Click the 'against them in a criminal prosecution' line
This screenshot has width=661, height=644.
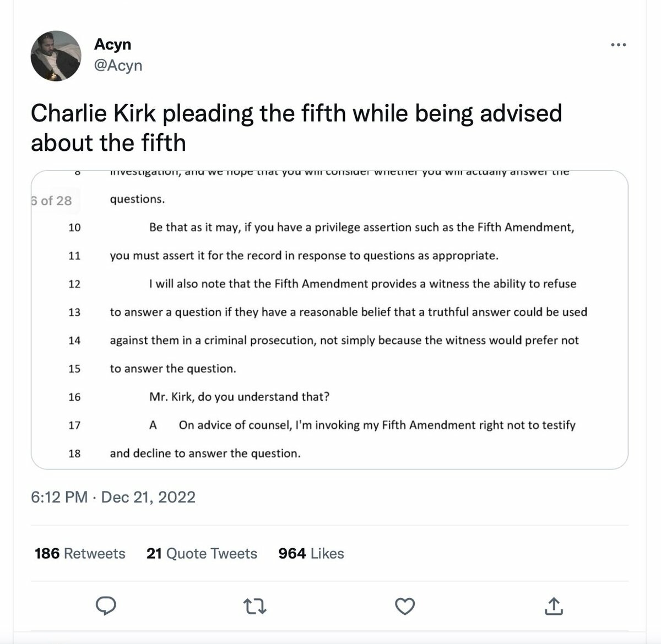[344, 340]
